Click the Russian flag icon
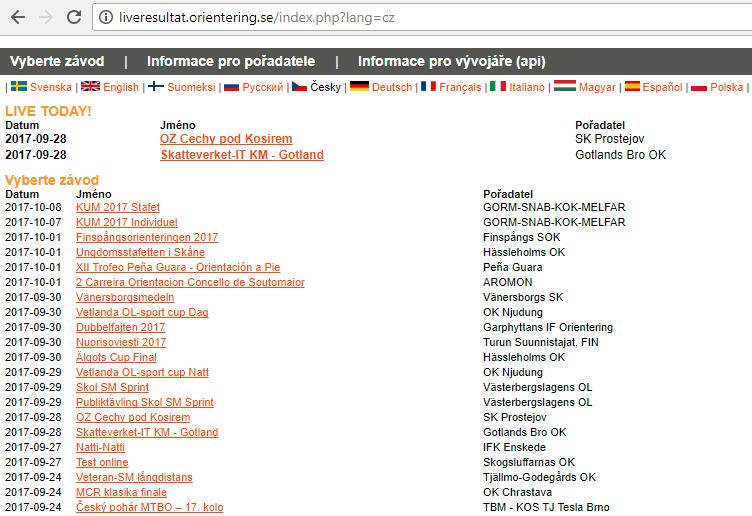 (231, 87)
